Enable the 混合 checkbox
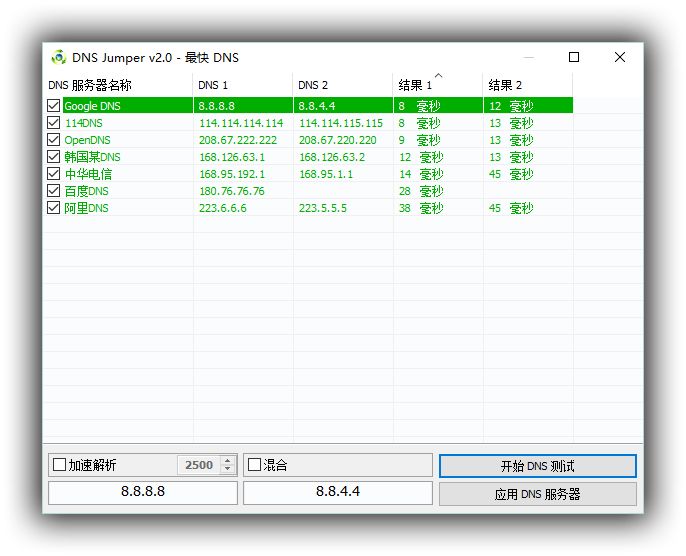Viewport: 686px width, 556px height. [254, 465]
